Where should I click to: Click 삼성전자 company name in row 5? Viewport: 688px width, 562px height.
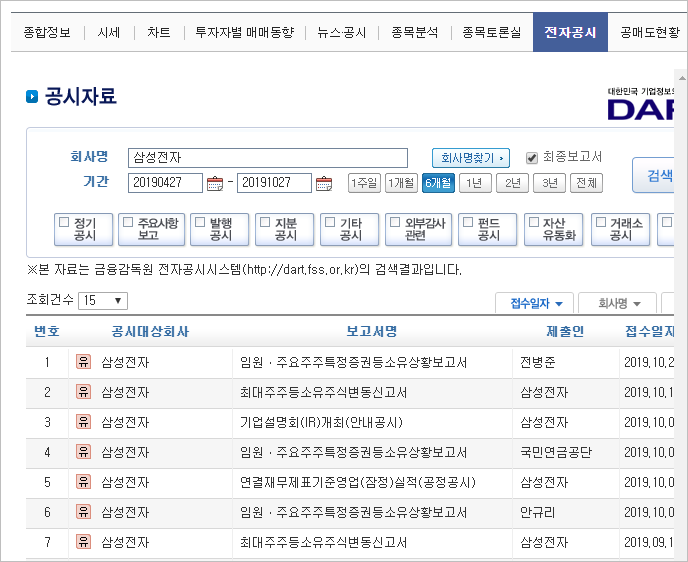click(x=125, y=483)
